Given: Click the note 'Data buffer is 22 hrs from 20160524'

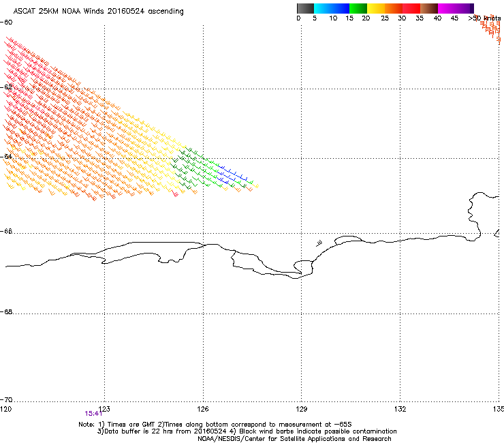Looking at the screenshot, I should (162, 431).
